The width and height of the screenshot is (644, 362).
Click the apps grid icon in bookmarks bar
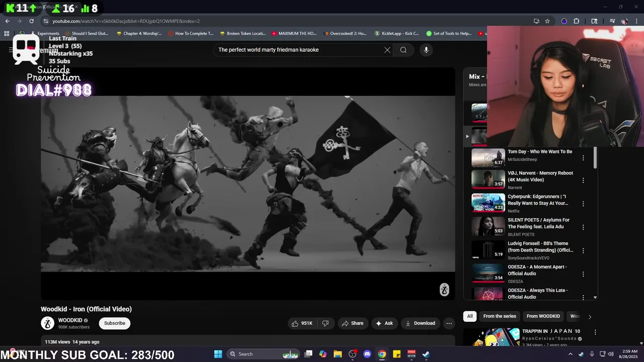(7, 34)
